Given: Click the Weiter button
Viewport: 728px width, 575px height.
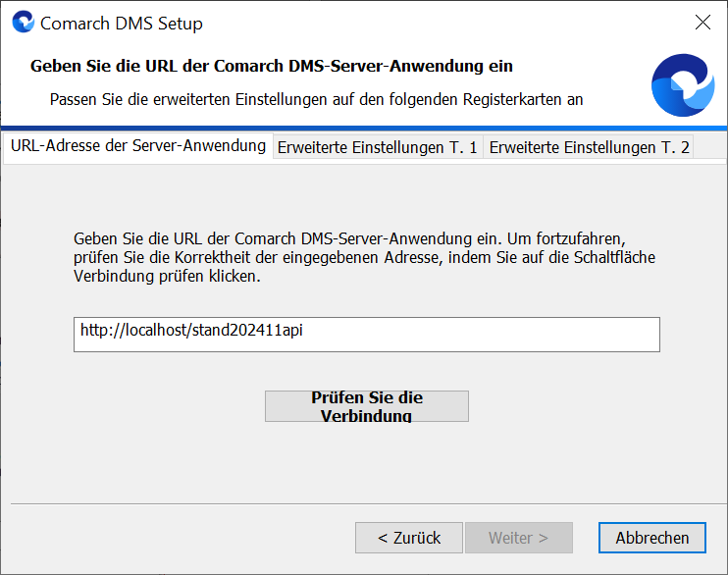Looking at the screenshot, I should coord(519,538).
